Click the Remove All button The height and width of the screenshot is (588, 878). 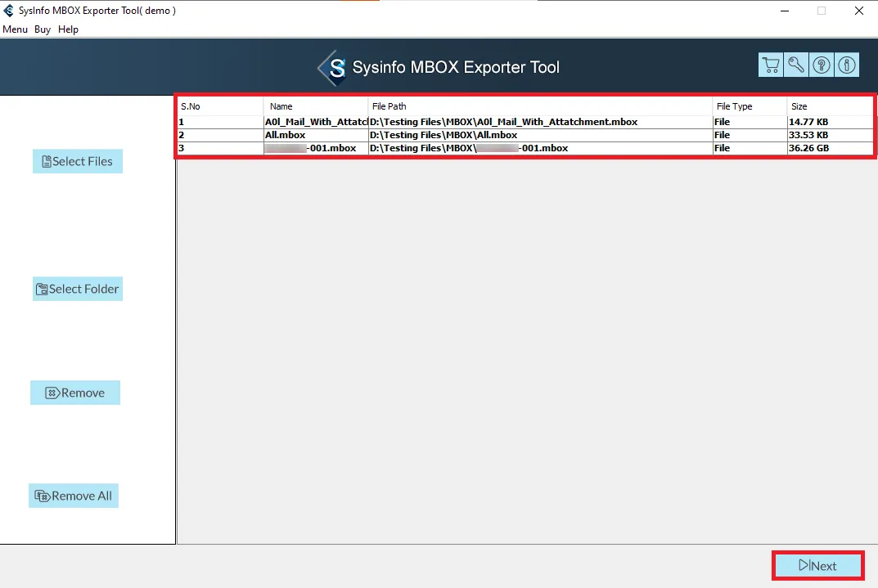click(74, 496)
